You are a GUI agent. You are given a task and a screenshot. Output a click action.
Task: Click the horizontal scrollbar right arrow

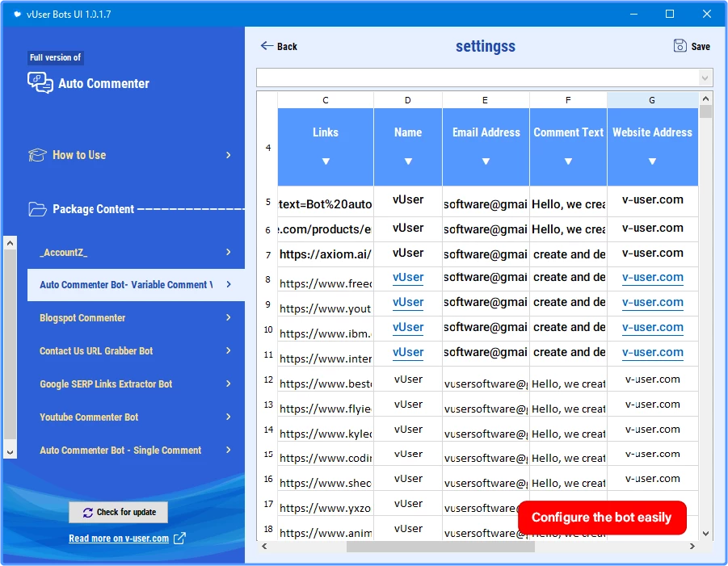692,546
